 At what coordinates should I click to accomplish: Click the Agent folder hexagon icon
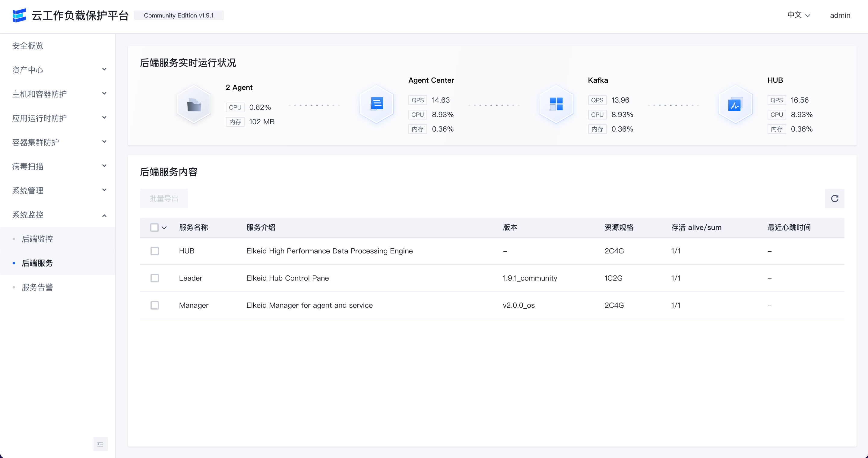tap(194, 105)
